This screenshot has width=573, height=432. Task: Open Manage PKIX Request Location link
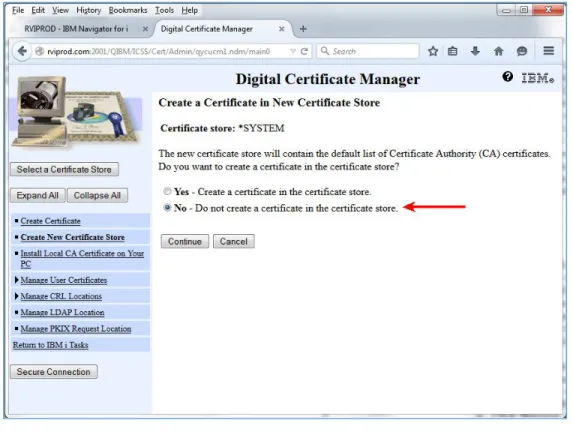(76, 329)
